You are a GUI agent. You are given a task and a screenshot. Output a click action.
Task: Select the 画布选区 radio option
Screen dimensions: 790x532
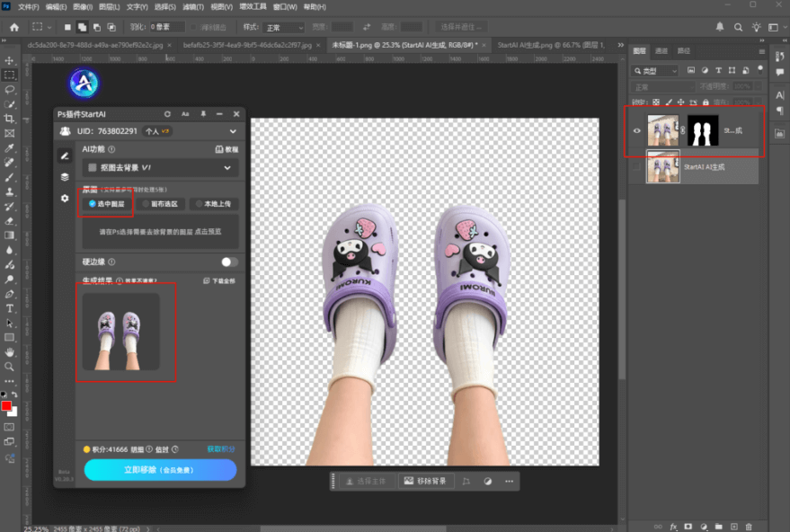(x=162, y=204)
